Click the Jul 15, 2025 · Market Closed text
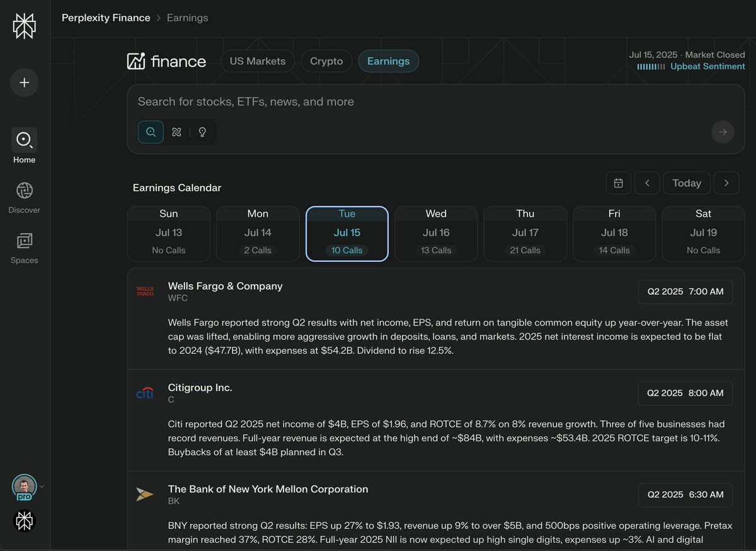 click(x=687, y=55)
